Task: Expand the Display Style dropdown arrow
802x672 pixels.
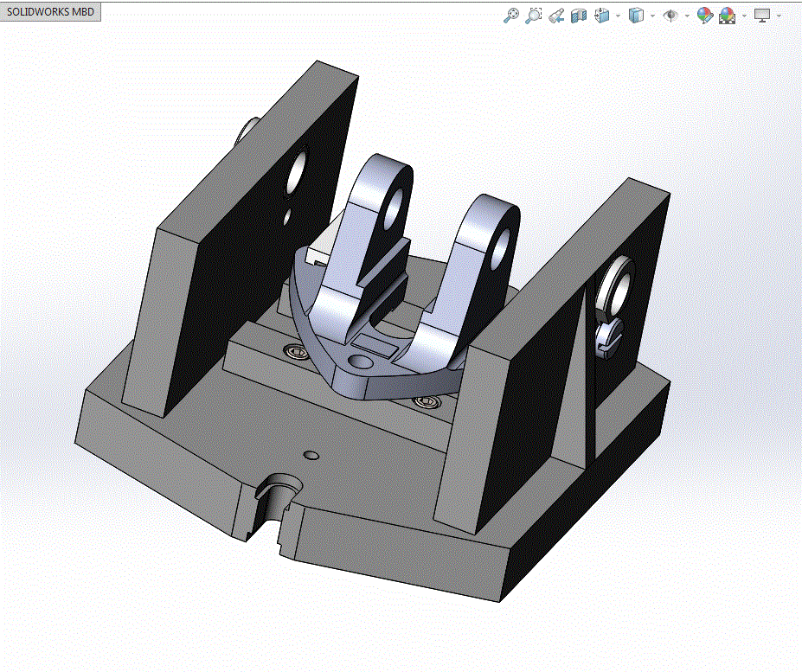Action: (x=652, y=16)
